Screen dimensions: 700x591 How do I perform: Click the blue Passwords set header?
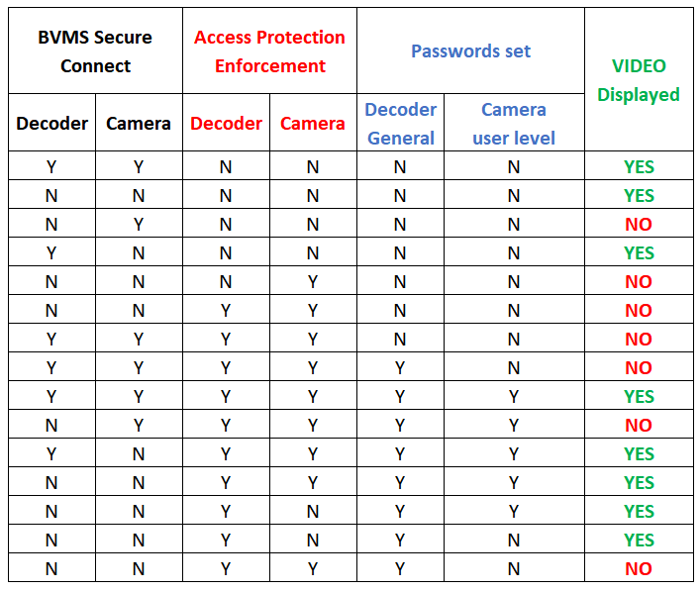[470, 51]
